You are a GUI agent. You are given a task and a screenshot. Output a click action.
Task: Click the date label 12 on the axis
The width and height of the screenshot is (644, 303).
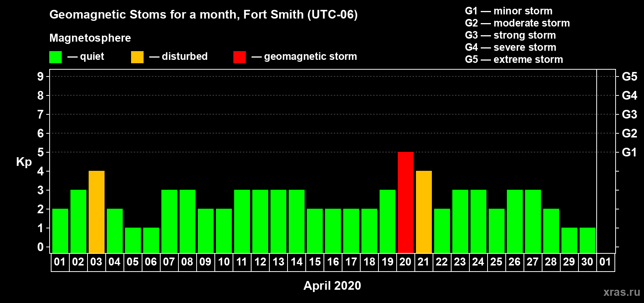[x=260, y=262]
